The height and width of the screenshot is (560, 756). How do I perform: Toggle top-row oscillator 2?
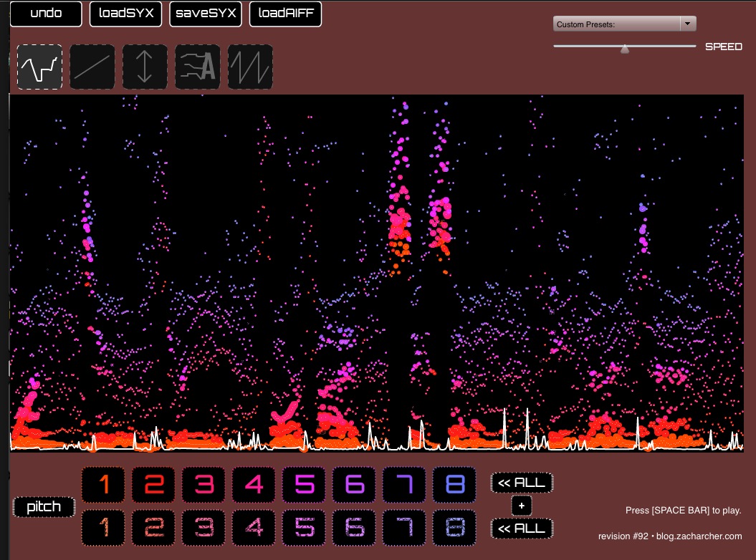click(x=153, y=484)
